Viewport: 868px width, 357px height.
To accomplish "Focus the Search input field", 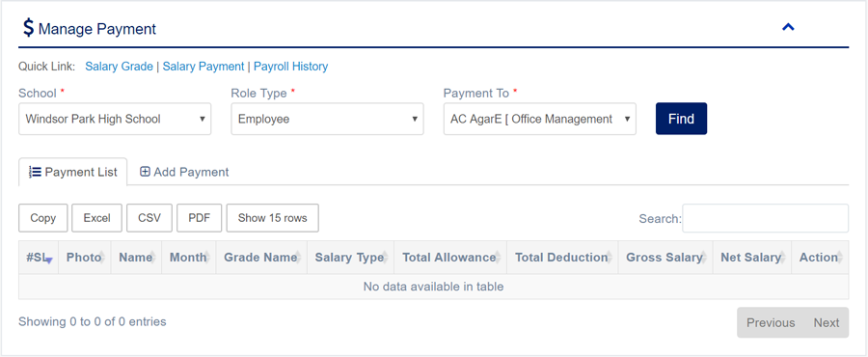I will pos(765,218).
